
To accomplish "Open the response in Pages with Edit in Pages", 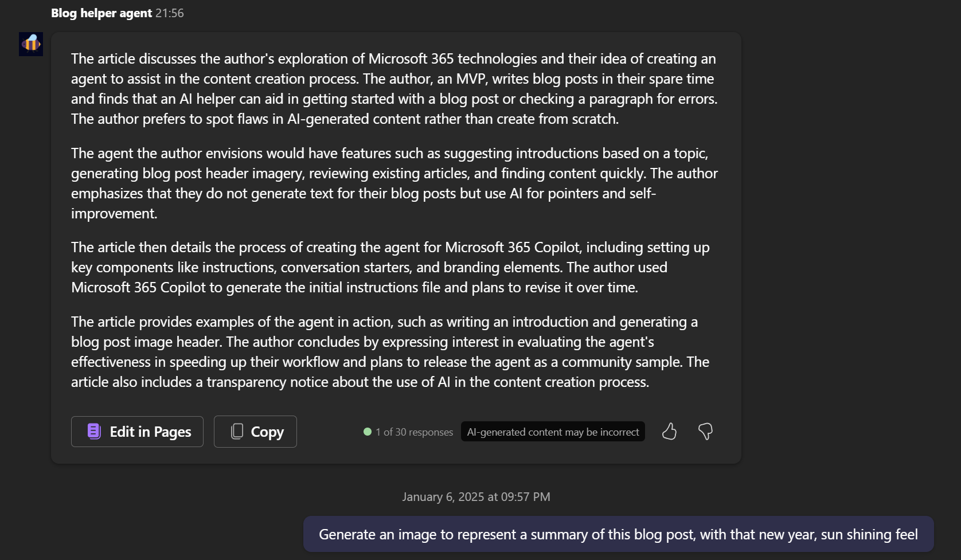I will pyautogui.click(x=137, y=431).
